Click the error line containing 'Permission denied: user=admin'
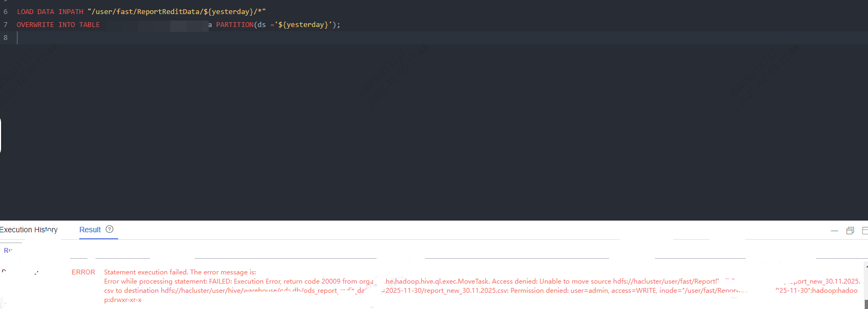868x309 pixels. click(481, 291)
